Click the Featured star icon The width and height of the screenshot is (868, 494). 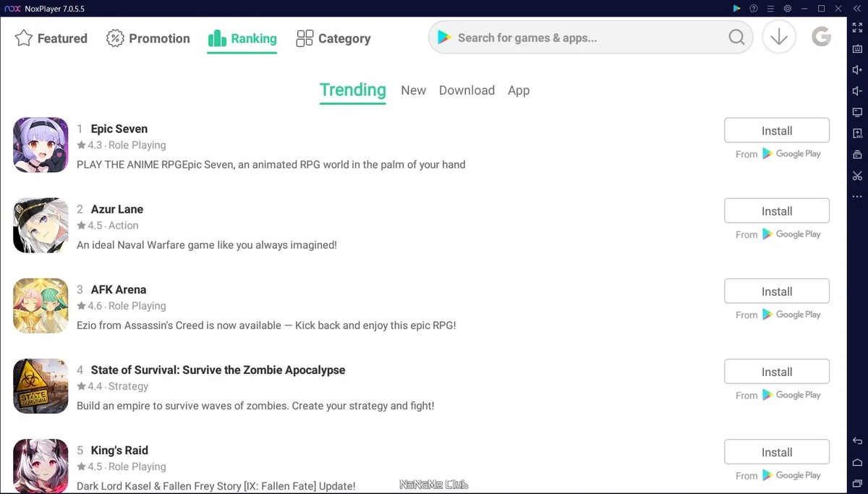pos(24,38)
